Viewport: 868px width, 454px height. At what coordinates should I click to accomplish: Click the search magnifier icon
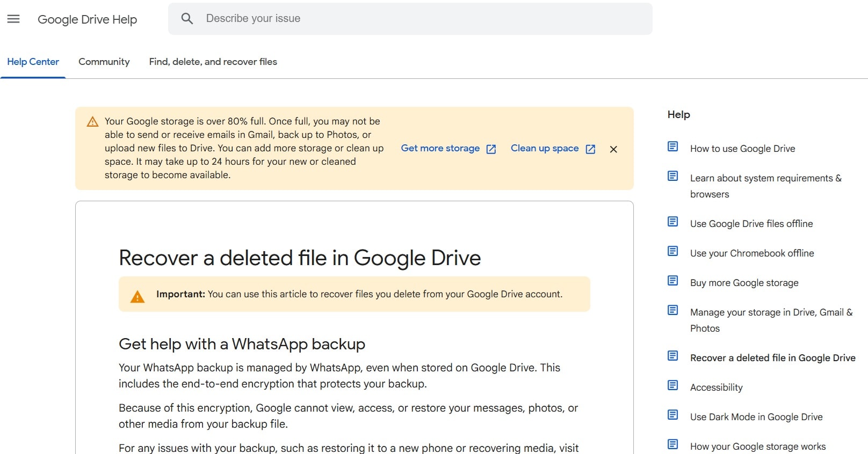pos(187,19)
